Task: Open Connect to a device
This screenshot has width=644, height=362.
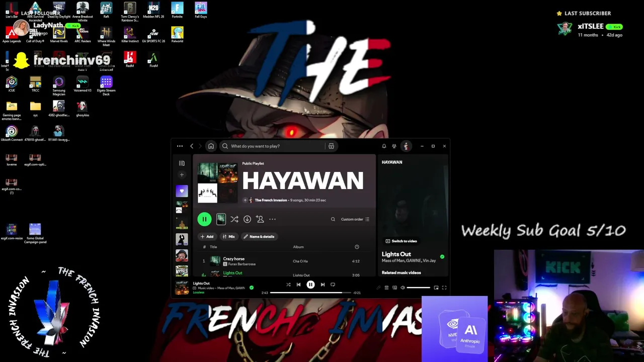Action: [x=394, y=288]
